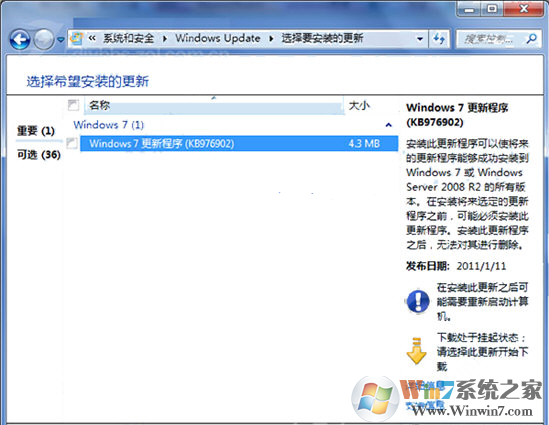Click the blue restart-required info icon
549x425 pixels.
pyautogui.click(x=418, y=301)
